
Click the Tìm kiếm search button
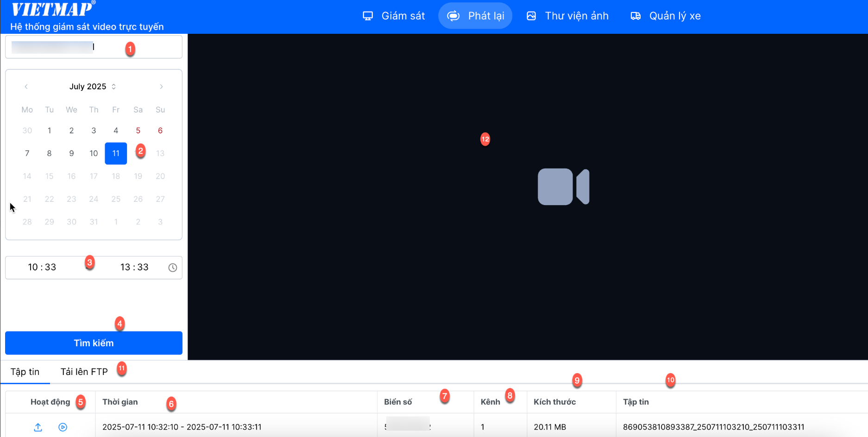pos(94,343)
